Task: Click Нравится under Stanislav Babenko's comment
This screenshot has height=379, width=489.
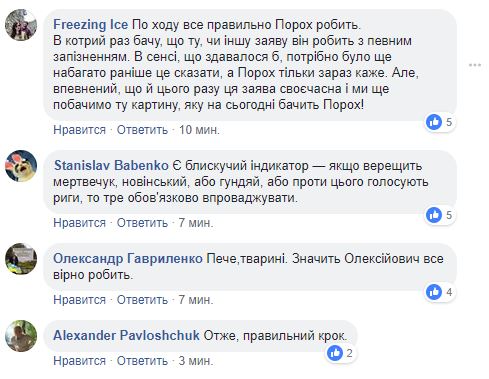Action: [x=79, y=223]
